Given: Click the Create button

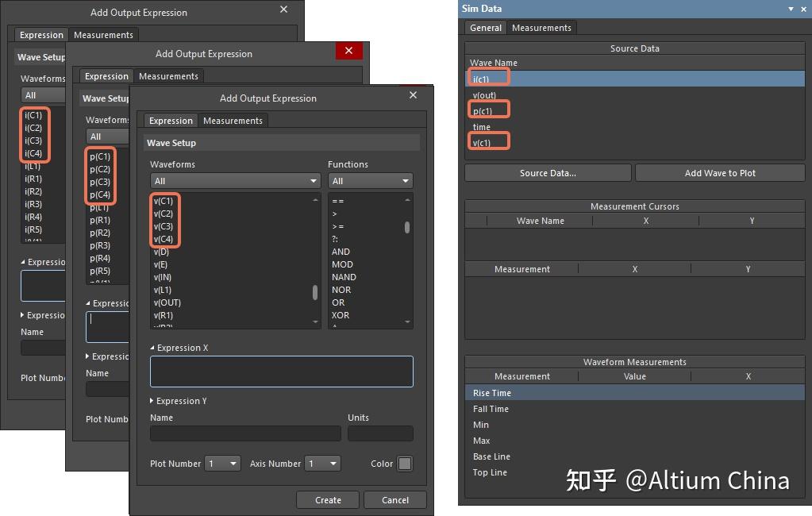Looking at the screenshot, I should [327, 499].
